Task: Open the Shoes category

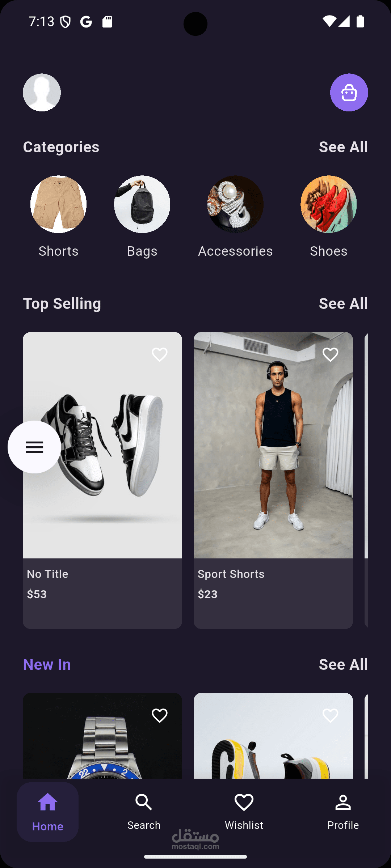Action: pos(328,204)
